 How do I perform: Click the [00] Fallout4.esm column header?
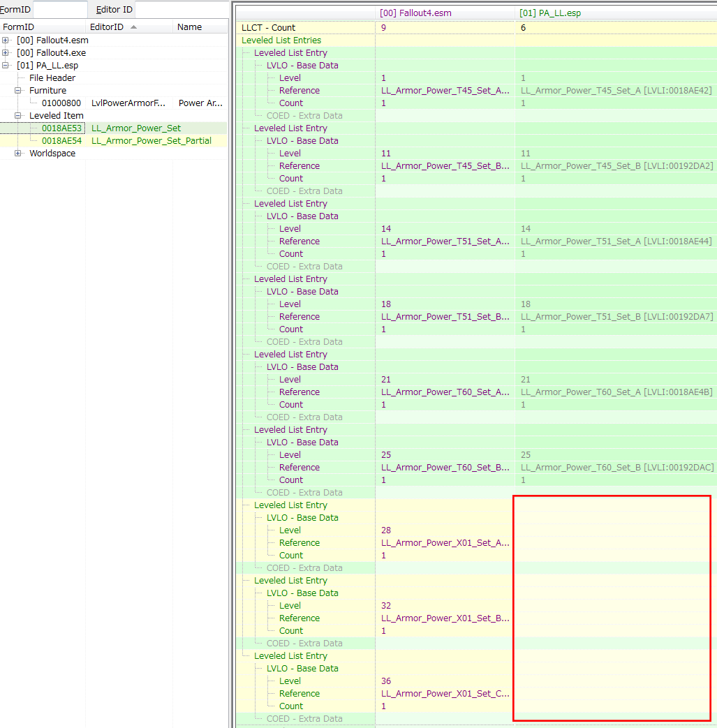[445, 13]
